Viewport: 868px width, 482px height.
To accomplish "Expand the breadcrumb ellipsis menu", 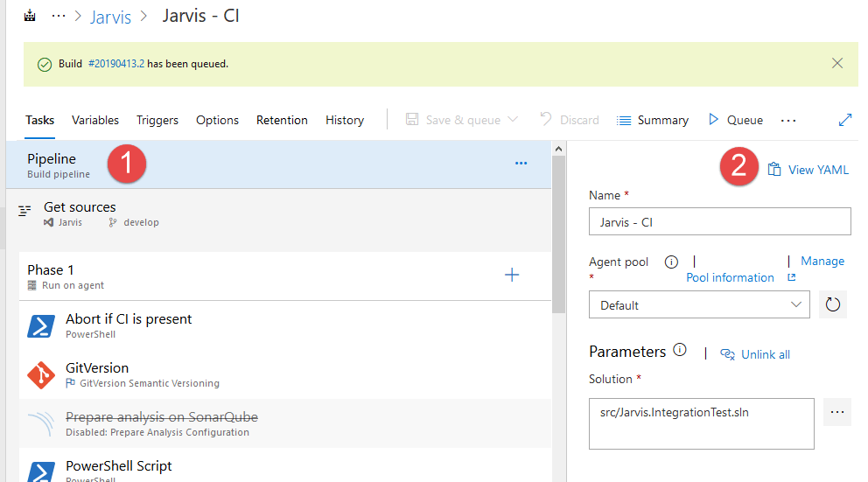I will tap(58, 16).
